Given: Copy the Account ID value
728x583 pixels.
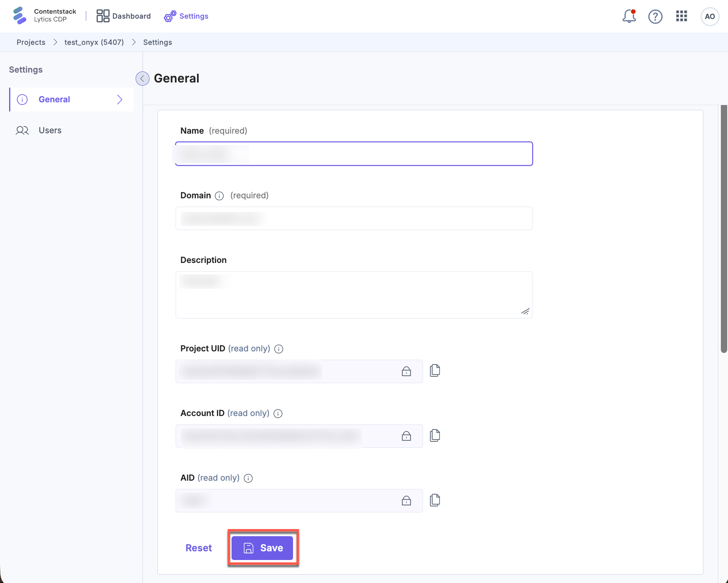Looking at the screenshot, I should [435, 435].
